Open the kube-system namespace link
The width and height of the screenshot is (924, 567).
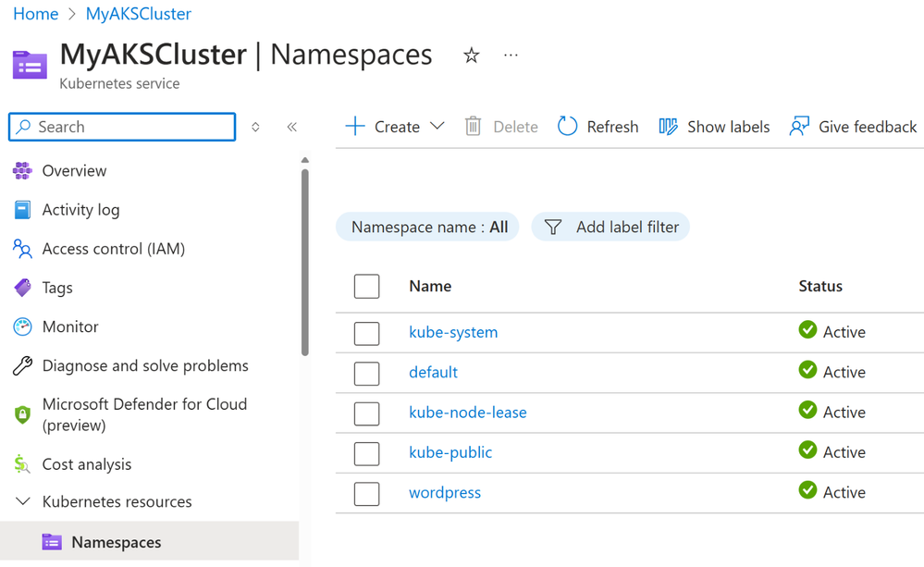453,332
